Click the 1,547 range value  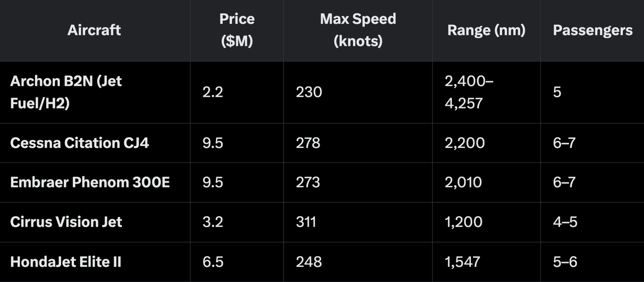click(x=462, y=262)
